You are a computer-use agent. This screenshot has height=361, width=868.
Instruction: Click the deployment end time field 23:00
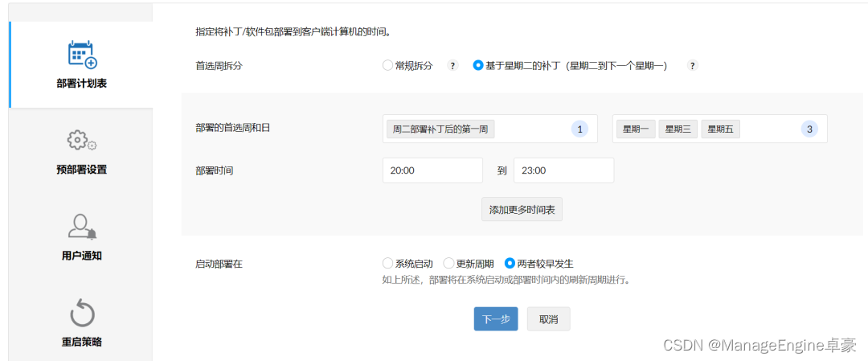pyautogui.click(x=563, y=170)
